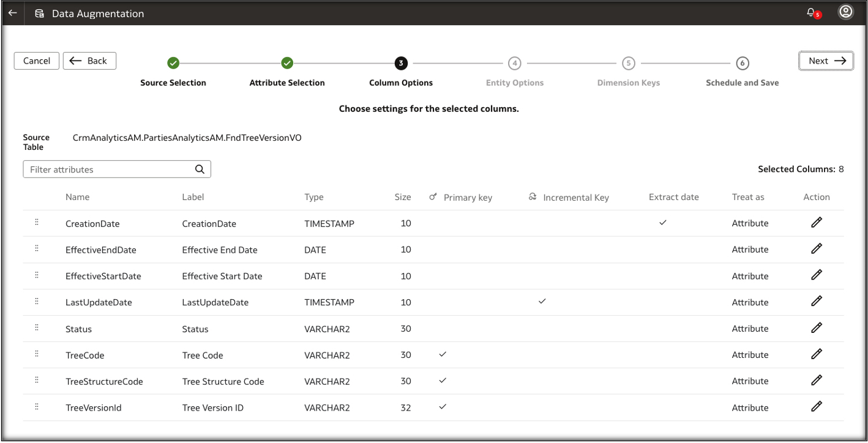Click the Cancel button

[x=37, y=61]
